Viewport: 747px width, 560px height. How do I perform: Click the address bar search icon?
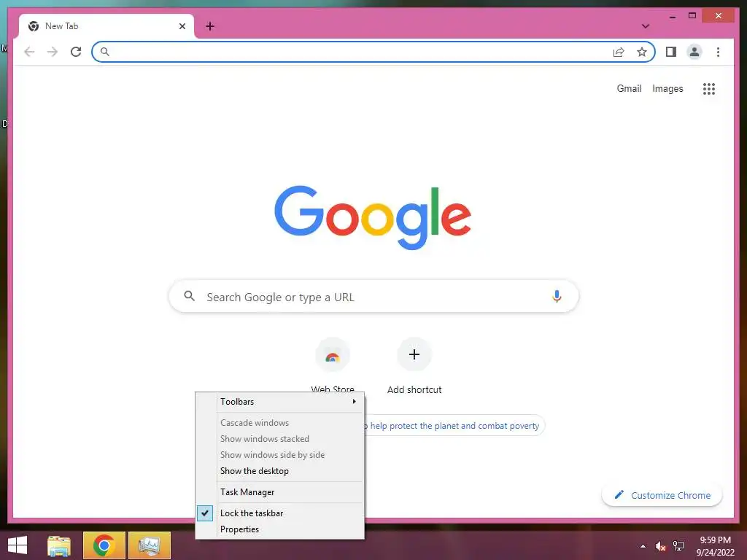105,52
